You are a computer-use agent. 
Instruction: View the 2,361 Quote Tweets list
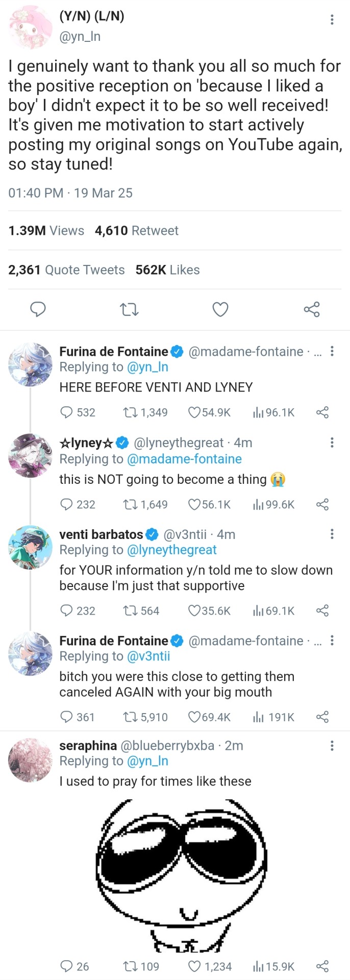click(66, 270)
